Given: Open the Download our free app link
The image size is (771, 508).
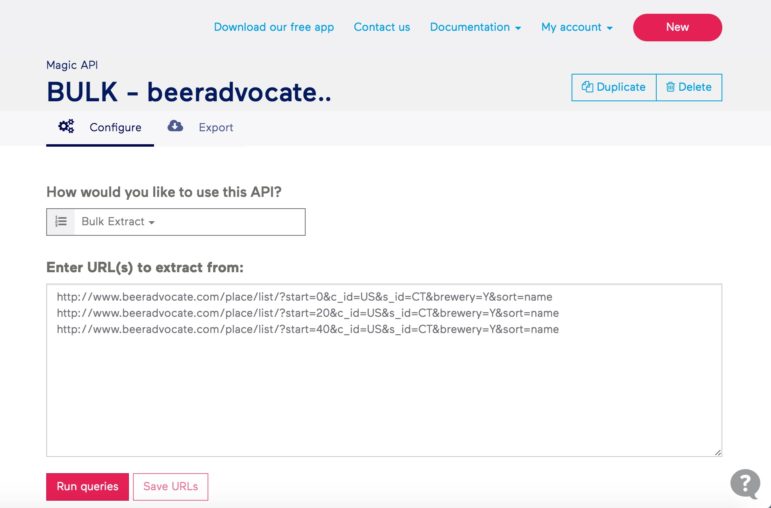Looking at the screenshot, I should click(x=274, y=27).
